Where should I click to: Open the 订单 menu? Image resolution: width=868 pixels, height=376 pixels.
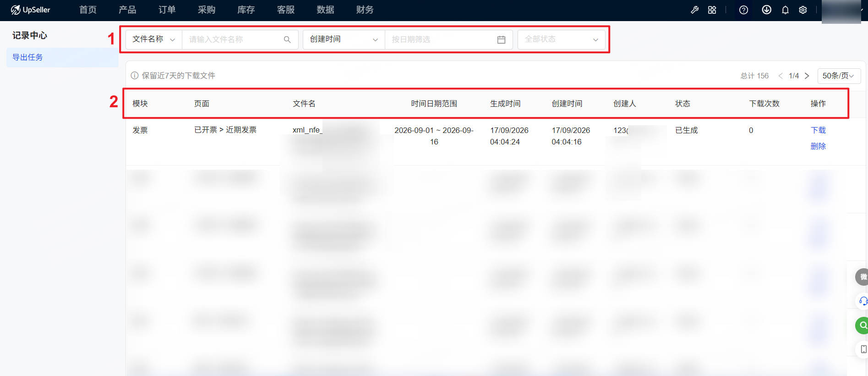(x=167, y=10)
